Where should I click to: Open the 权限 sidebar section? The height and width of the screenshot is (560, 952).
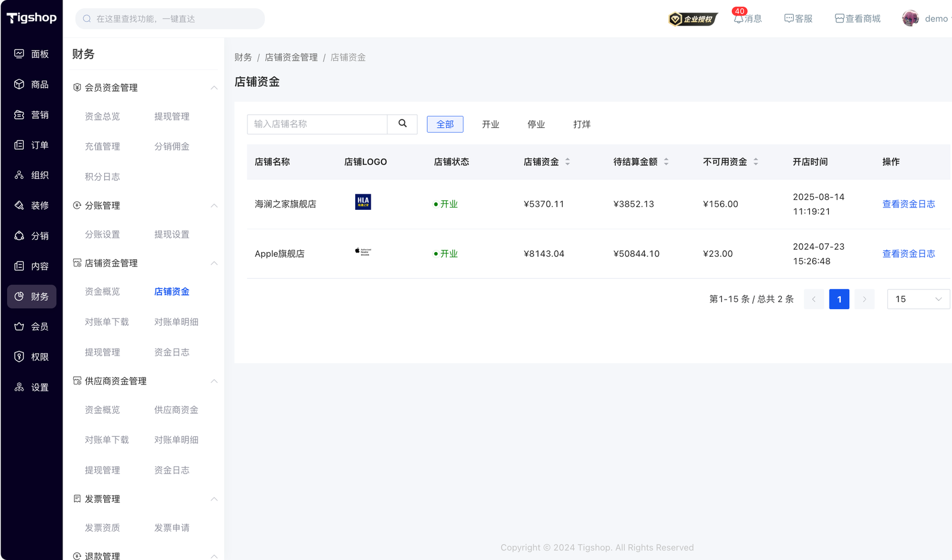pos(32,357)
